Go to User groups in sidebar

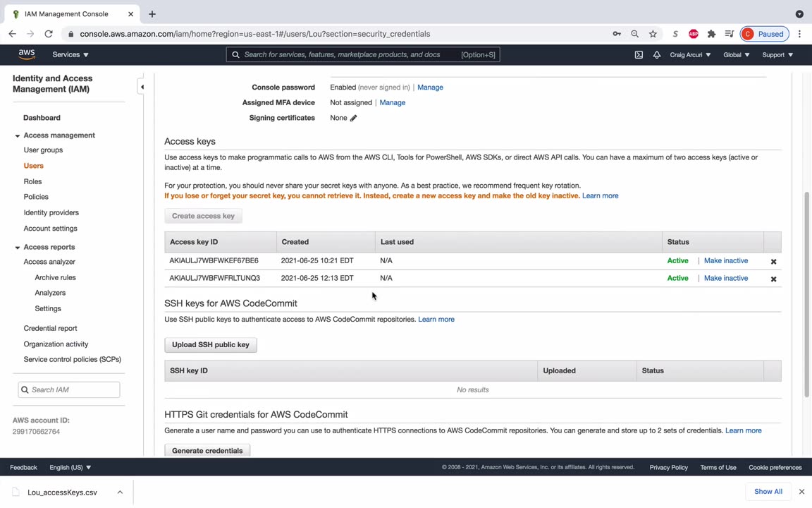43,150
